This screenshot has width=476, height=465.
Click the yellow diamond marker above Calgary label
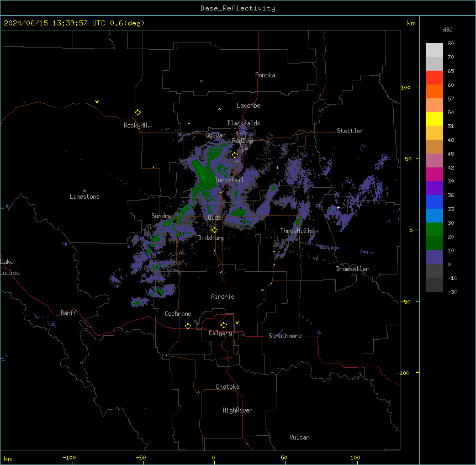pos(224,325)
